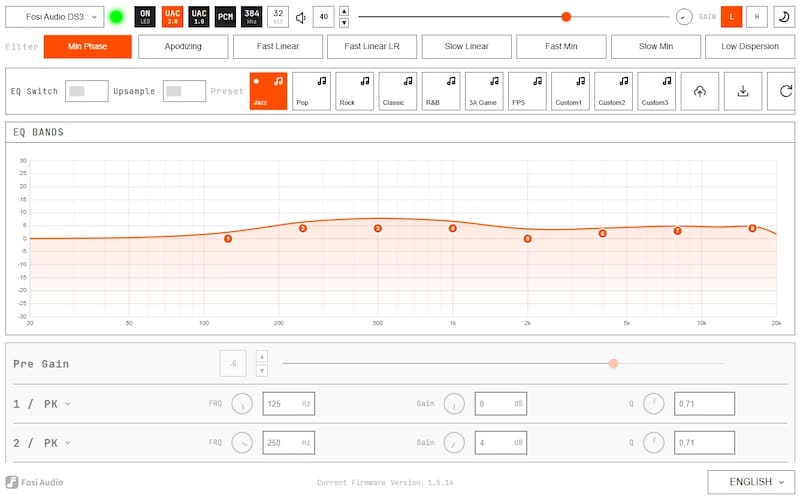The width and height of the screenshot is (800, 499).
Task: Select UAC 1.0 mode
Action: tap(199, 17)
